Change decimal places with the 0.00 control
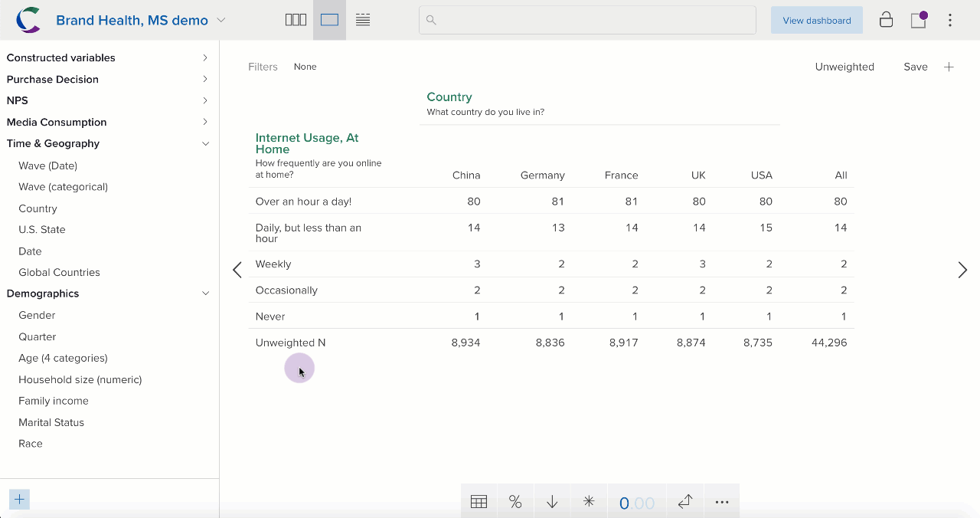Screen dimensions: 980x518 pos(637,503)
